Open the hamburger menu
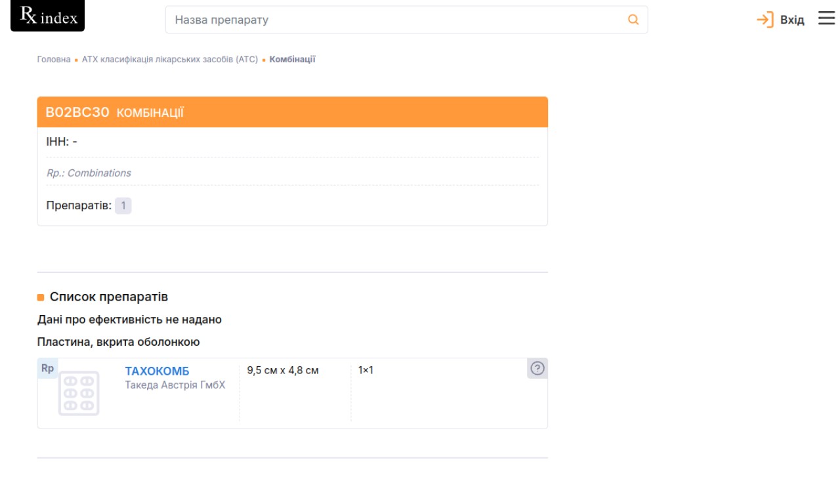Viewport: 840px width, 504px height. click(x=826, y=18)
